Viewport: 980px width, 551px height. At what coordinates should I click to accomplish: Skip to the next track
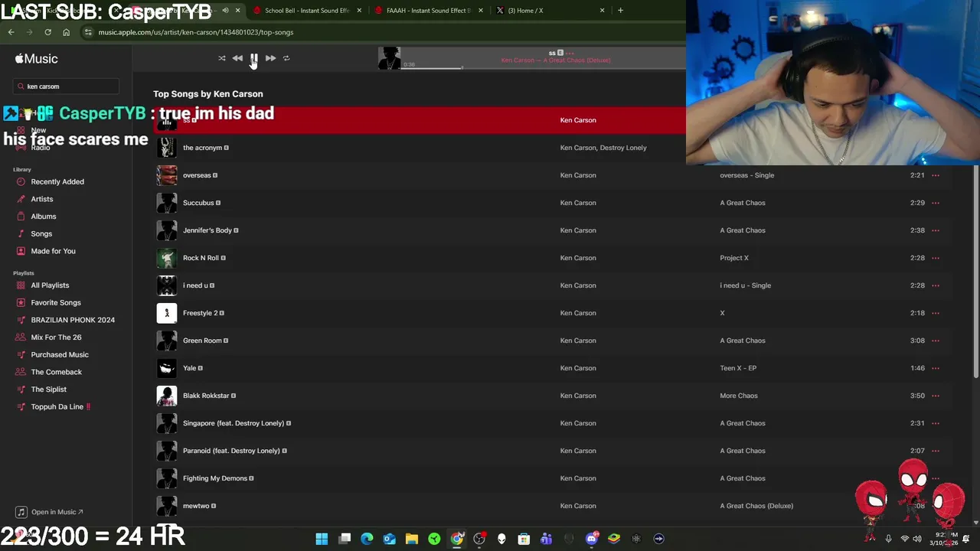tap(270, 58)
